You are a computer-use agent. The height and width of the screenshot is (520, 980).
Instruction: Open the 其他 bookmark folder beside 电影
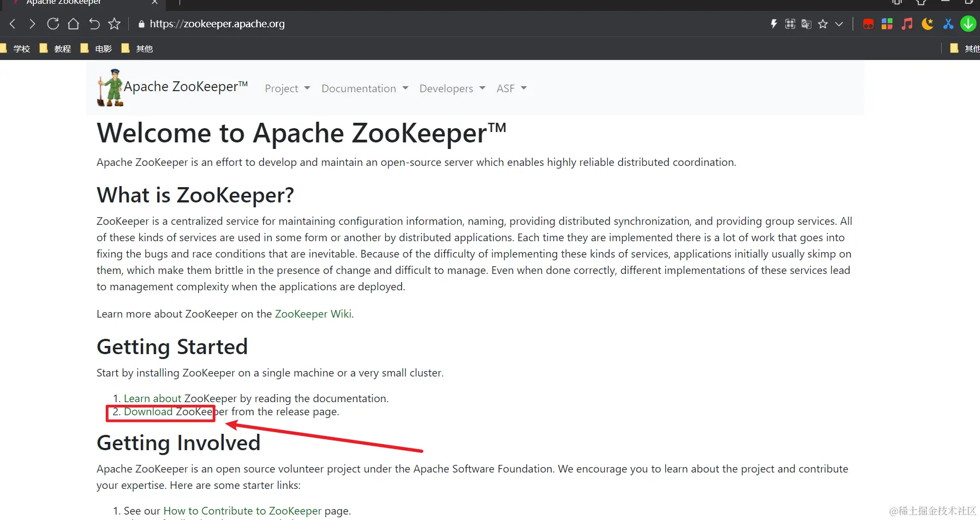coord(138,49)
